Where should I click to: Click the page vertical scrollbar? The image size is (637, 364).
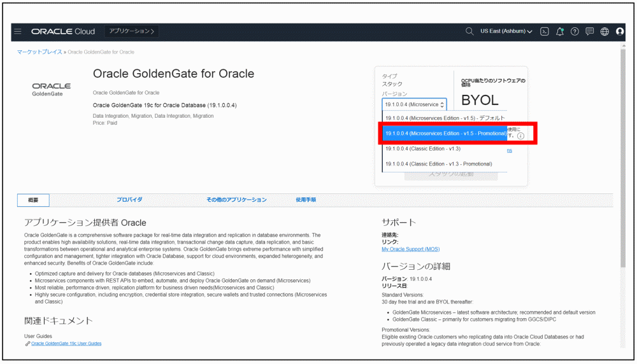[623, 158]
